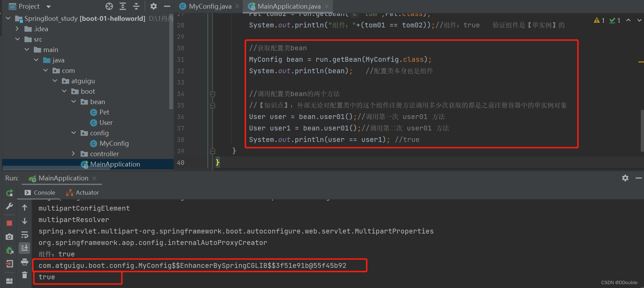Collapse SpringBoot_study project root
The image size is (644, 288).
point(8,18)
